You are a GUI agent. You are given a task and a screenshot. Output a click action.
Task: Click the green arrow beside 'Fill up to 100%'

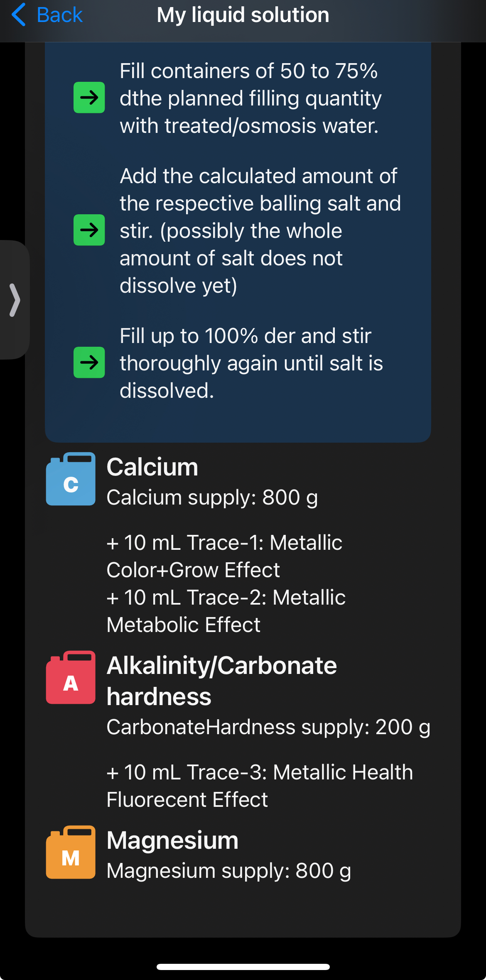[x=89, y=363]
